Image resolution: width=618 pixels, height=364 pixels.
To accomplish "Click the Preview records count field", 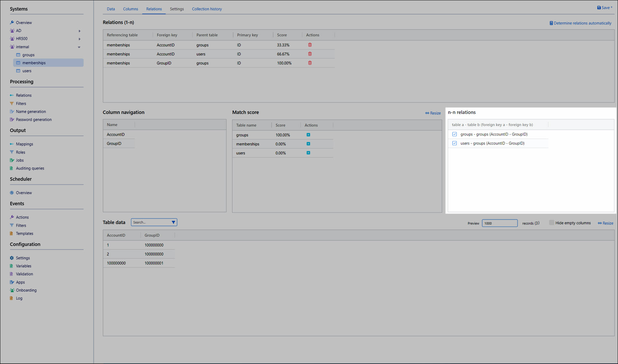I will pos(499,223).
